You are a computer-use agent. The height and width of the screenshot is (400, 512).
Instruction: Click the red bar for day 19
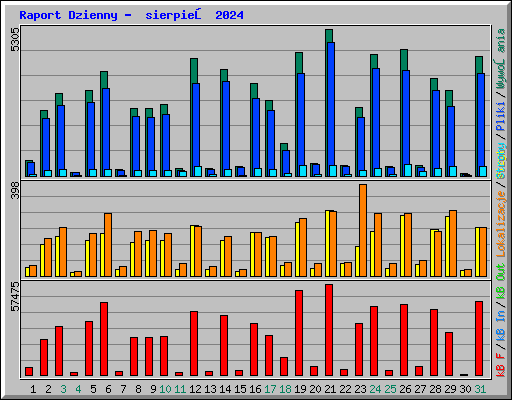pyautogui.click(x=299, y=333)
